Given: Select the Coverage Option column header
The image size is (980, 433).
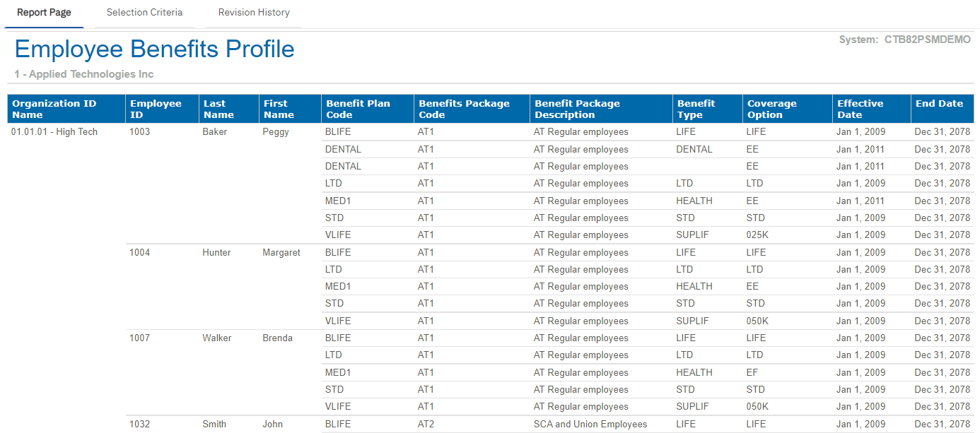Looking at the screenshot, I should point(772,109).
